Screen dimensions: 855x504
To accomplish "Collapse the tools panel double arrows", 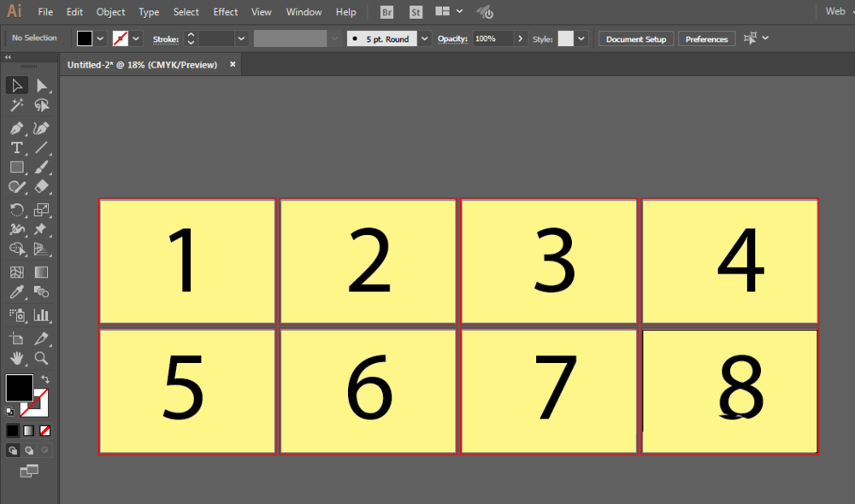I will (x=8, y=56).
